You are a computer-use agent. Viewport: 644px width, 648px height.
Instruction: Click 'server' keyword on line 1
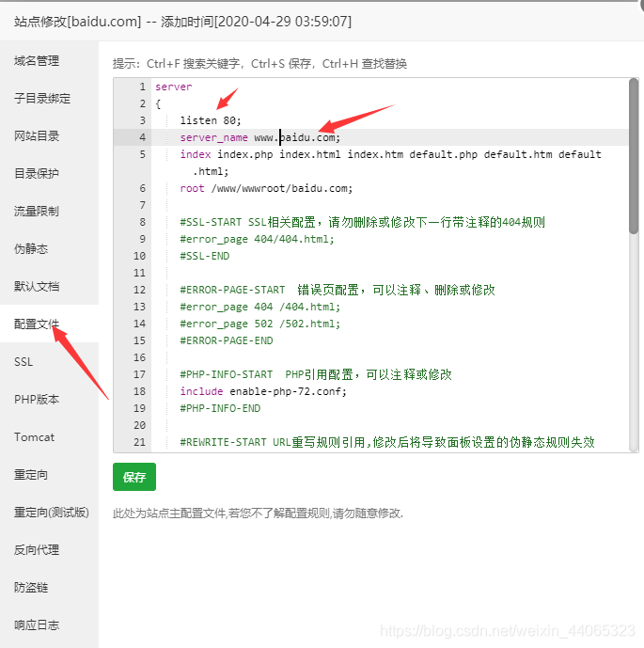(x=174, y=87)
